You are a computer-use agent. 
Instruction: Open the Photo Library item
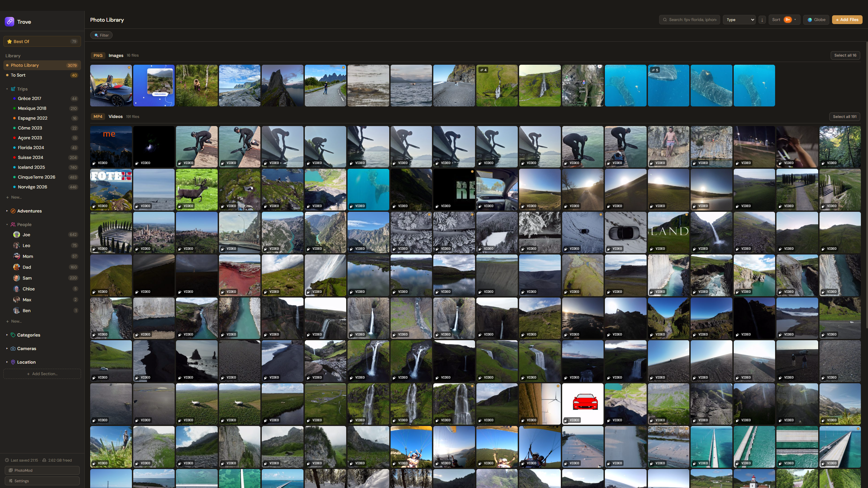click(42, 65)
